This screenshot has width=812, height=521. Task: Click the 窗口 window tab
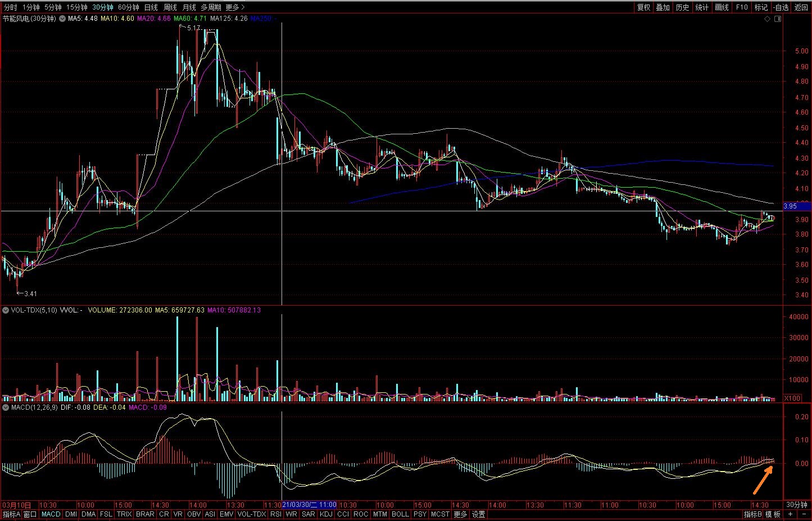click(30, 514)
